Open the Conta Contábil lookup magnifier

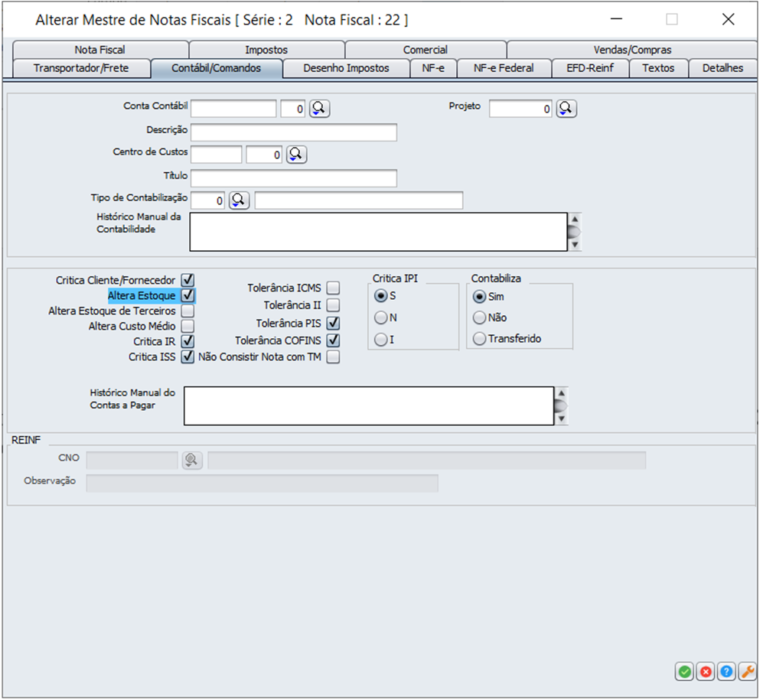[320, 109]
